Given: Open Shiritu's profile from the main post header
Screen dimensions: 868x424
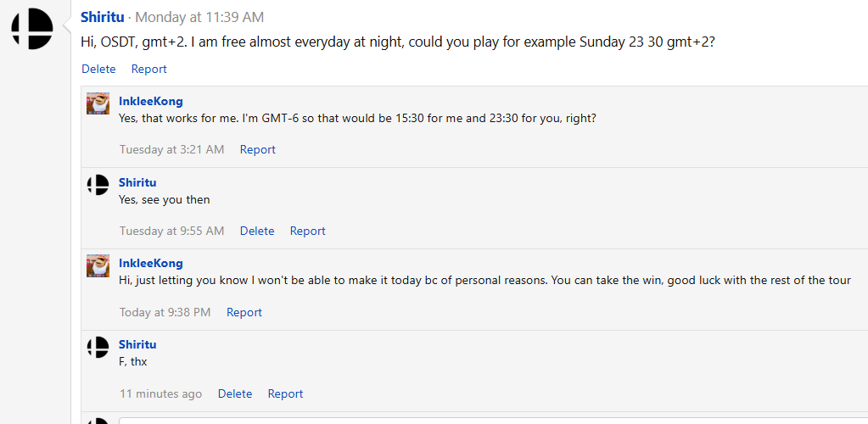Looking at the screenshot, I should (102, 17).
